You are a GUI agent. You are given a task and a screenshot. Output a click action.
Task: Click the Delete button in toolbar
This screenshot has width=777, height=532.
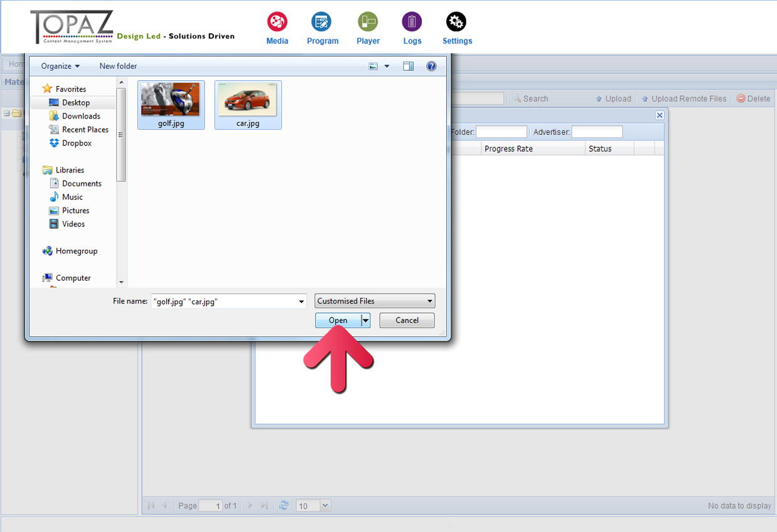click(753, 98)
